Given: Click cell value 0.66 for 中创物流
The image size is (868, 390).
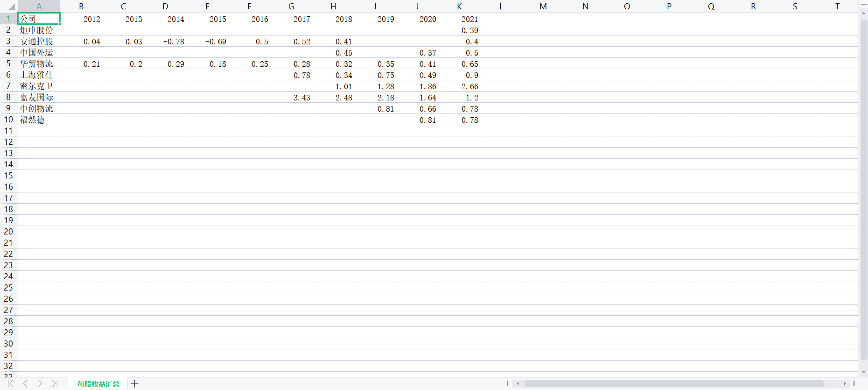Looking at the screenshot, I should click(x=417, y=108).
